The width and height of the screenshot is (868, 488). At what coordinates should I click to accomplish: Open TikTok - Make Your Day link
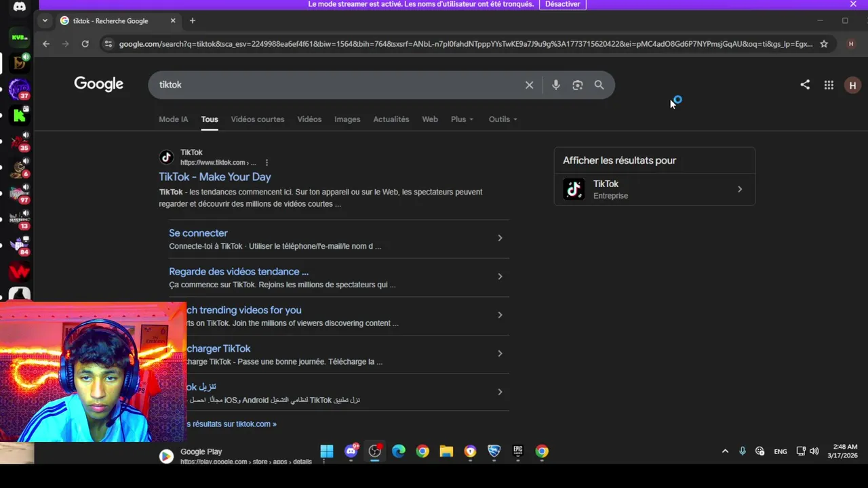(215, 177)
